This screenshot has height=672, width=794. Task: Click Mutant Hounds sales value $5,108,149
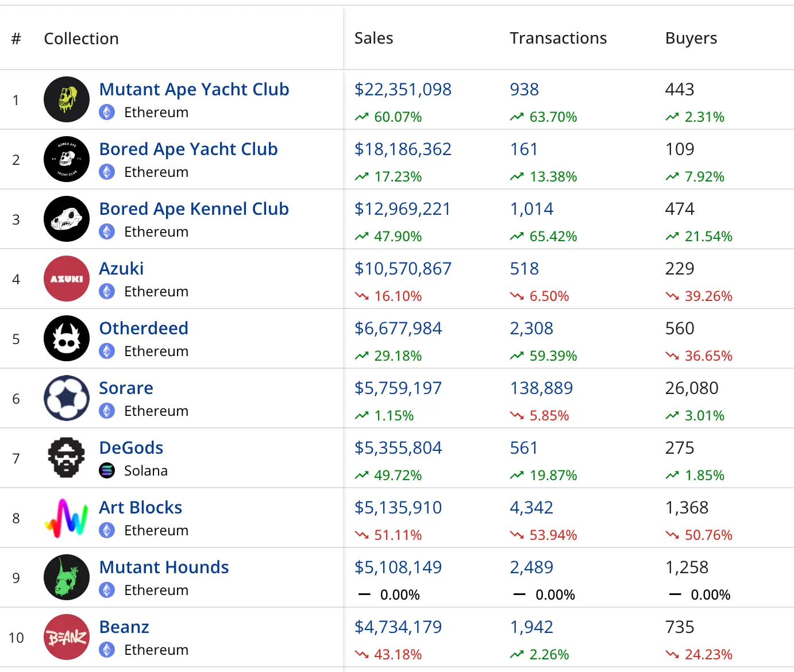[x=398, y=567]
